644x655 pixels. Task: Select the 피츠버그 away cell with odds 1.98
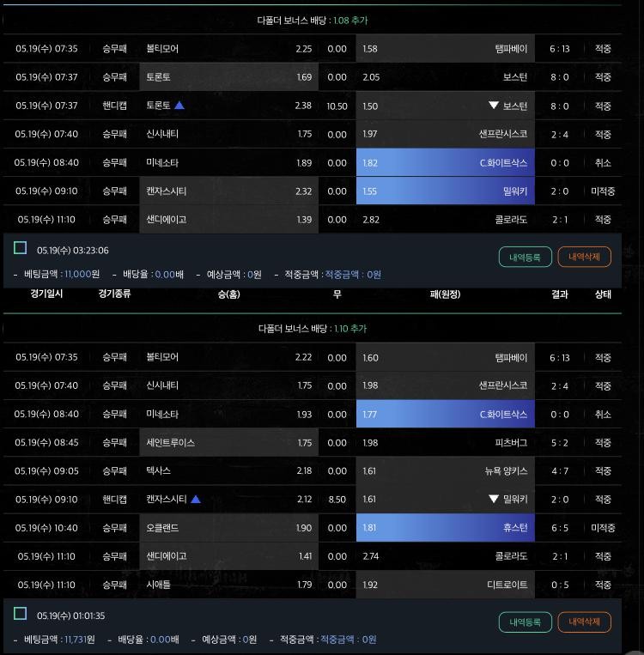coord(446,442)
